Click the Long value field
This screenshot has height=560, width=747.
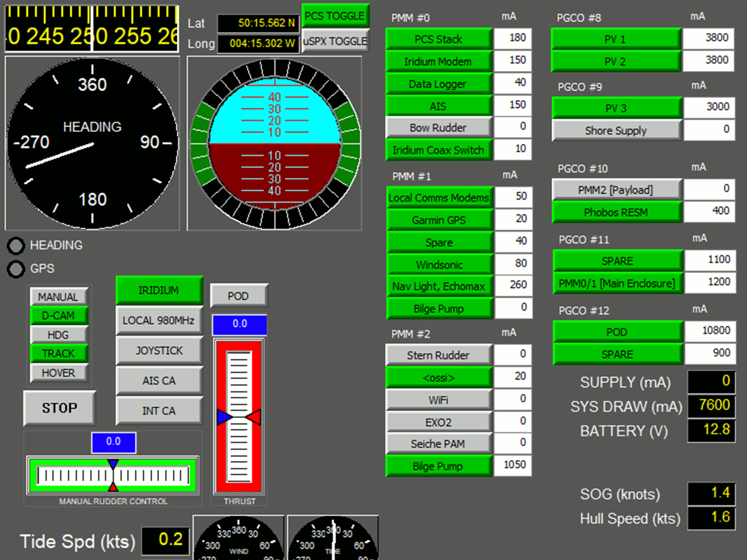[x=258, y=43]
